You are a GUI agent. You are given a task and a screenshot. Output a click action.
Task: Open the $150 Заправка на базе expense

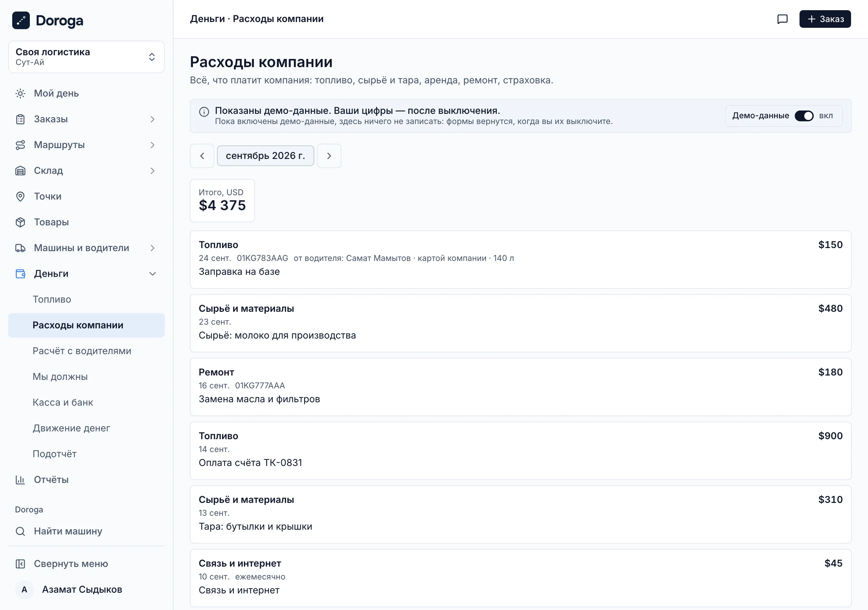520,259
